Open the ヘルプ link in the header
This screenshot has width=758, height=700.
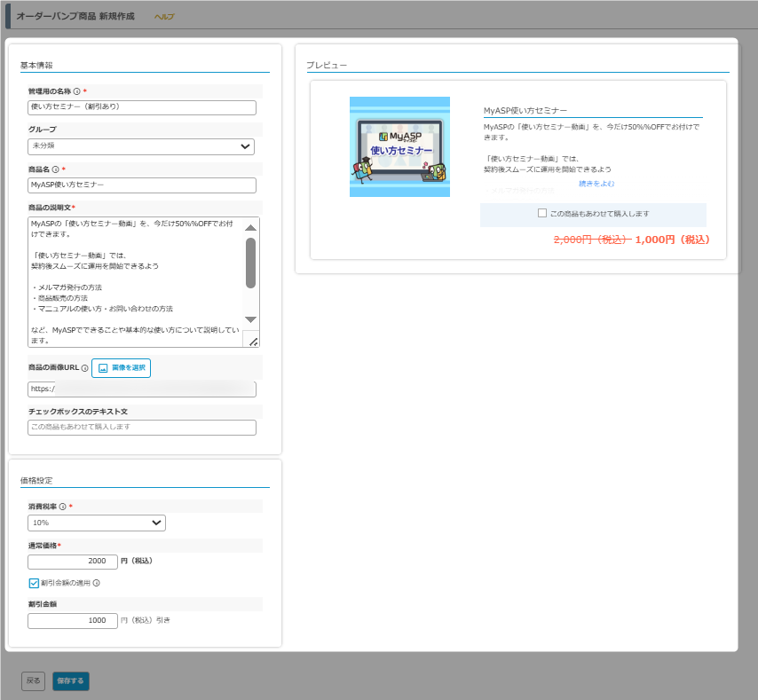click(x=164, y=17)
